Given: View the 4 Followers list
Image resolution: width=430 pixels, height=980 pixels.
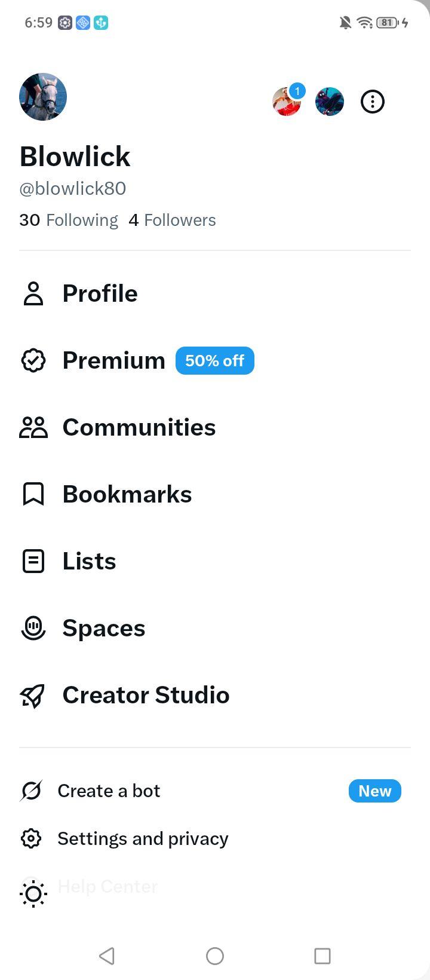Looking at the screenshot, I should click(x=172, y=220).
